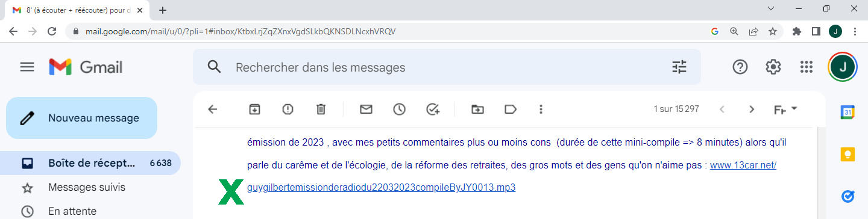Click the Rechercher dans les messages field

click(446, 67)
